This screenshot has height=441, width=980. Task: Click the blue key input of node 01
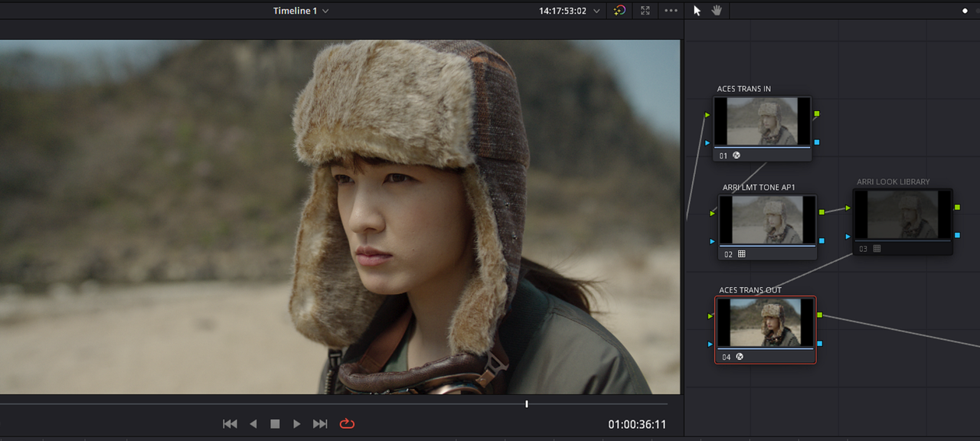coord(707,142)
